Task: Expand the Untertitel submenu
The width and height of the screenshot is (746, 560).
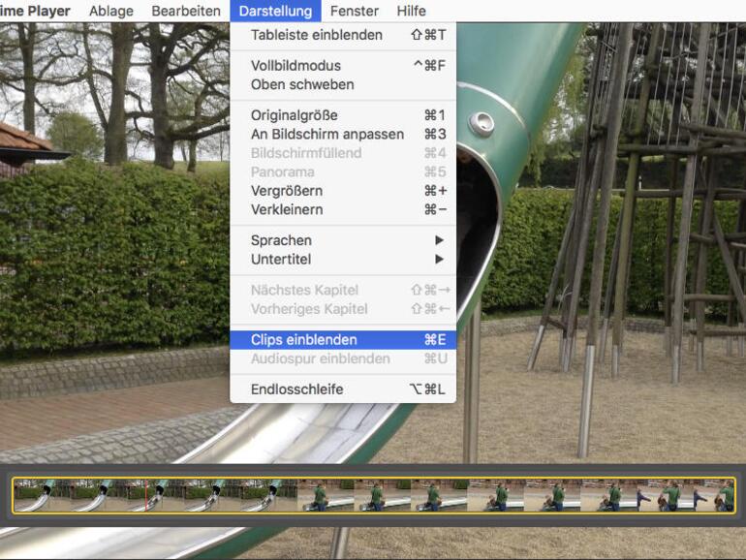Action: point(343,260)
